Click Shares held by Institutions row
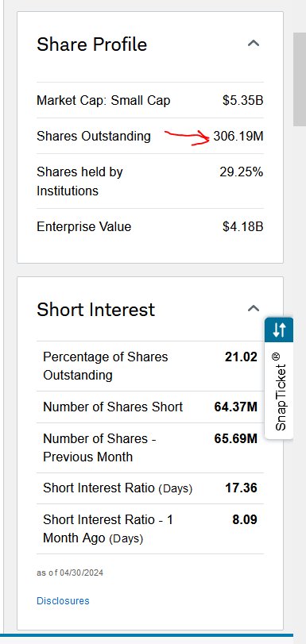 pyautogui.click(x=150, y=181)
